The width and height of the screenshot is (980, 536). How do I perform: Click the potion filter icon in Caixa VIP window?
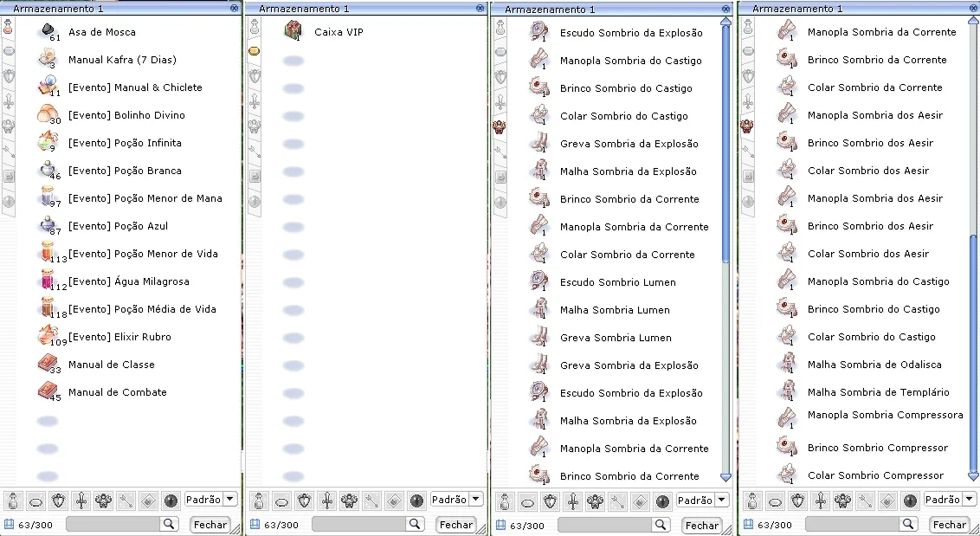pos(259,500)
